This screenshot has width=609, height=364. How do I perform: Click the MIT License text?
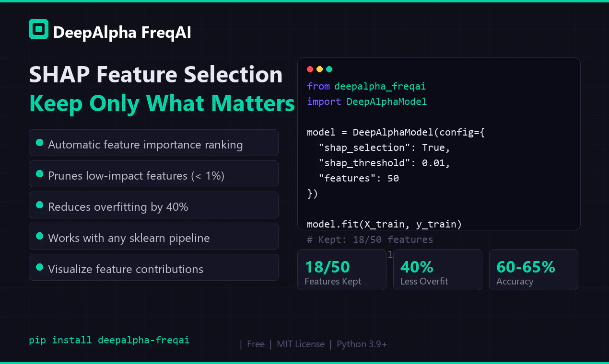[301, 344]
